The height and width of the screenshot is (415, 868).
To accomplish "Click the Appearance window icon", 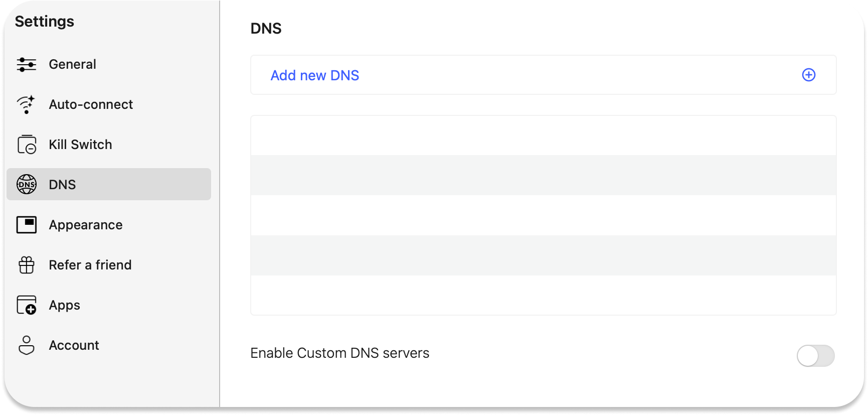I will [27, 225].
